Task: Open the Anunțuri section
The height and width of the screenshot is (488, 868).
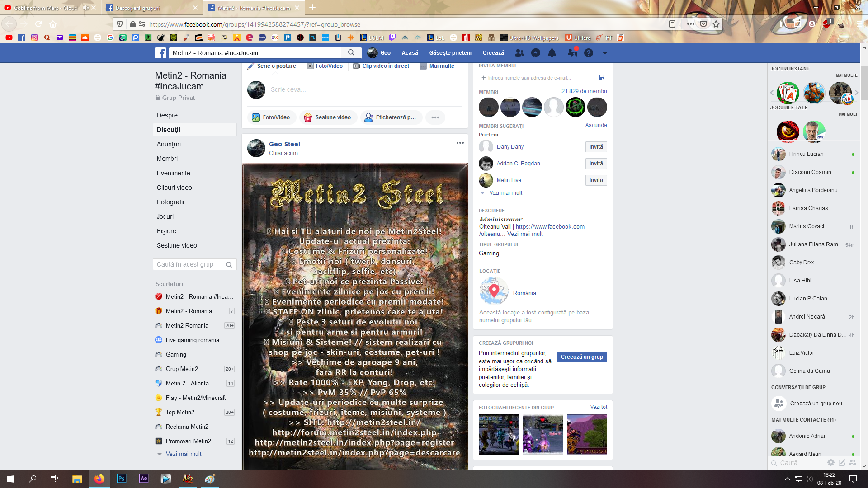Action: (x=195, y=144)
